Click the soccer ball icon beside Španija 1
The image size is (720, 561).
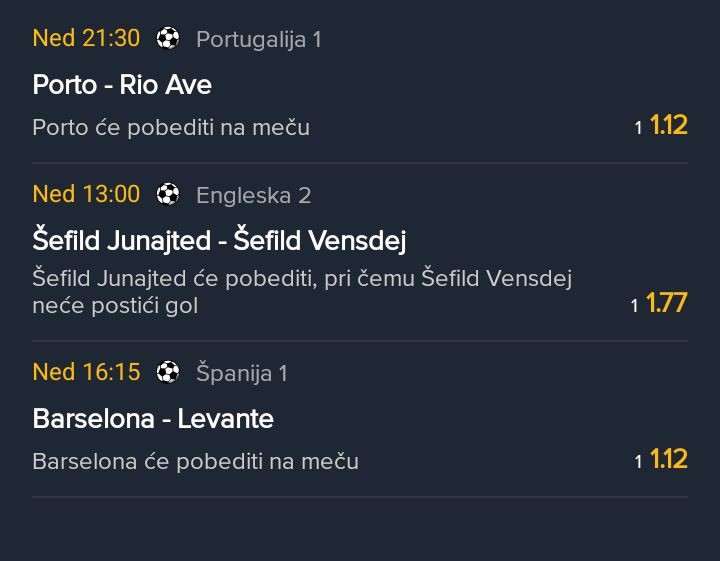click(x=168, y=373)
